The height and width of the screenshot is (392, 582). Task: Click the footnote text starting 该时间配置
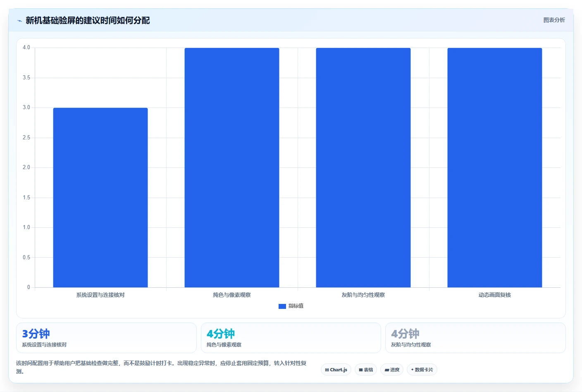tap(162, 367)
